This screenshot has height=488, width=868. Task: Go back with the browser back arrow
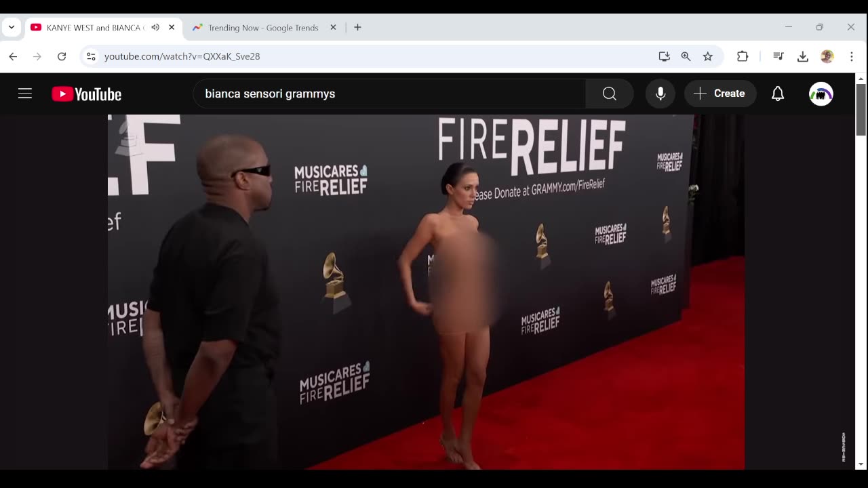coord(13,56)
